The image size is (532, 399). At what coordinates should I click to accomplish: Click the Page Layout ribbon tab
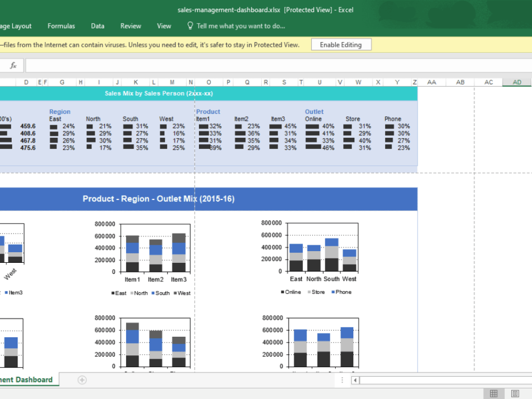15,26
